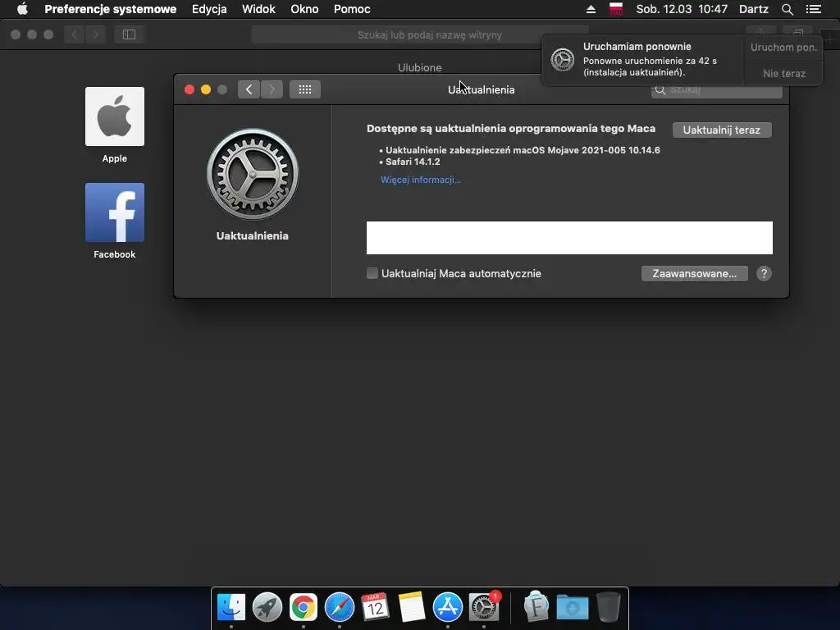Show all preferences grid icon
Screen dimensions: 840x630
click(x=305, y=89)
